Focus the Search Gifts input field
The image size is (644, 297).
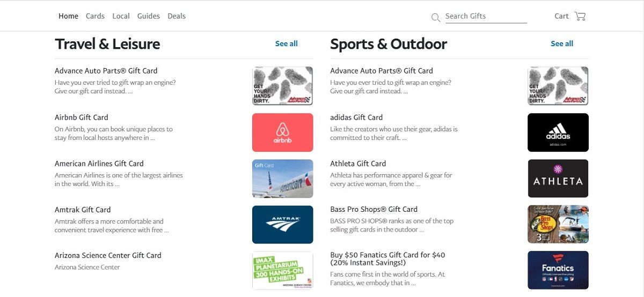click(x=486, y=16)
